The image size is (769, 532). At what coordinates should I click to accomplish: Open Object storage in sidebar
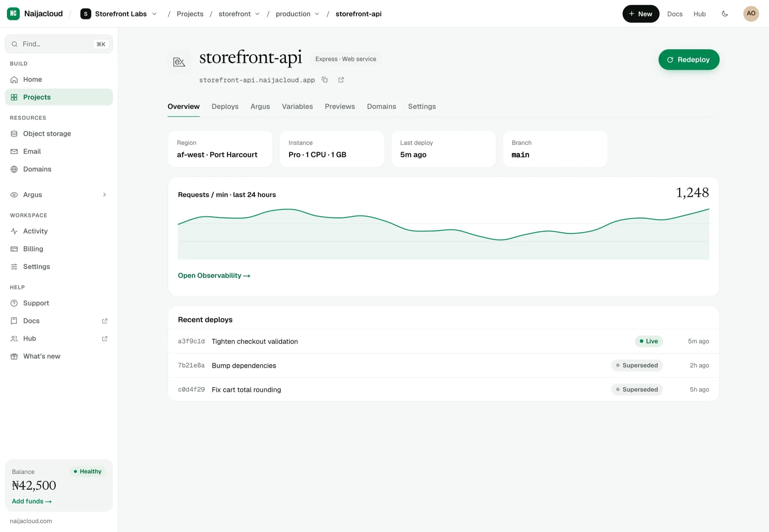click(x=59, y=134)
